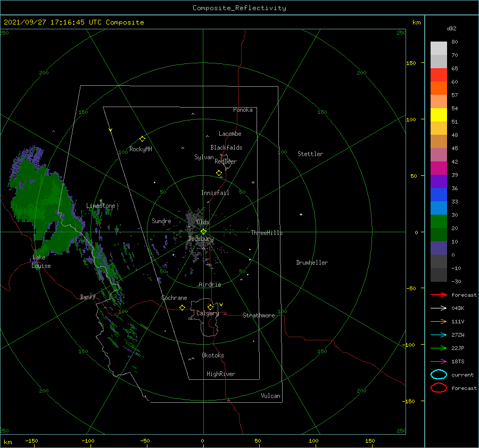Click the HighRiver label
Viewport: 479px width, 448px height.
click(221, 374)
